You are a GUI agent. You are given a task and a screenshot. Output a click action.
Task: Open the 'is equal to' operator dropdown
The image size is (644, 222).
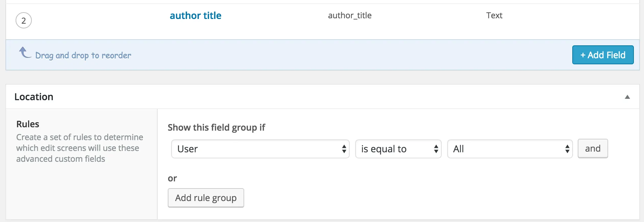[398, 149]
